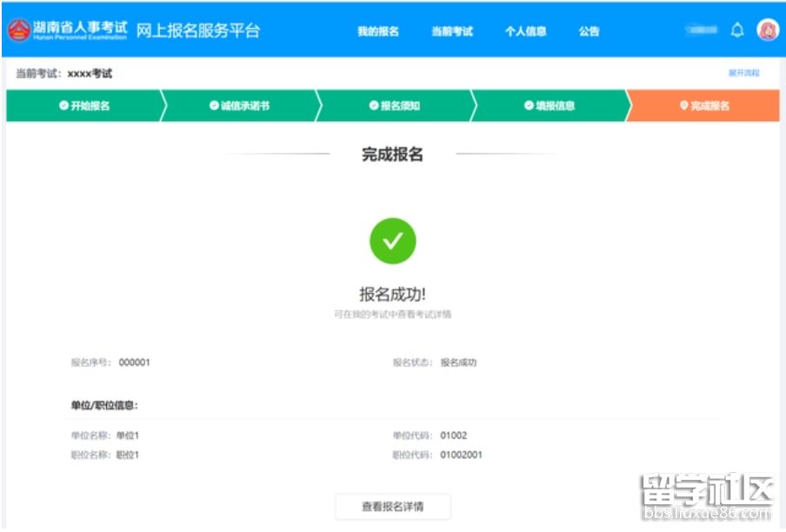The image size is (786, 532).
Task: Click the 完成报名 step icon
Action: (x=683, y=106)
